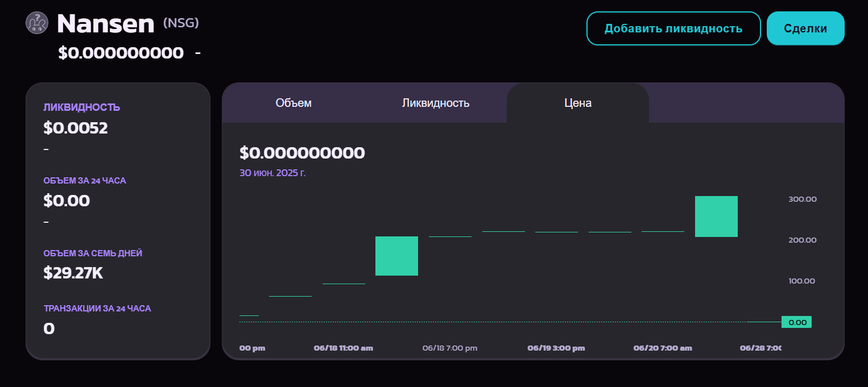This screenshot has height=387, width=868.
Task: Click the ТРАНЗАКЦИИ ЗА 24 ЧАСА counter
Action: pos(97,308)
